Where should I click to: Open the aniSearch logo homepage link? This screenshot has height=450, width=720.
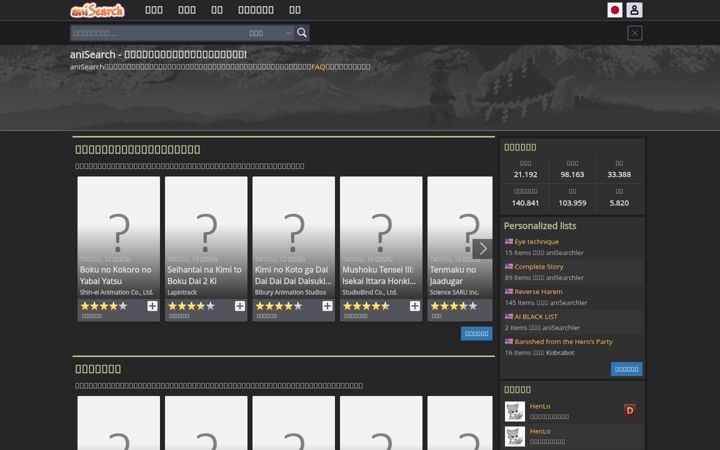coord(97,10)
